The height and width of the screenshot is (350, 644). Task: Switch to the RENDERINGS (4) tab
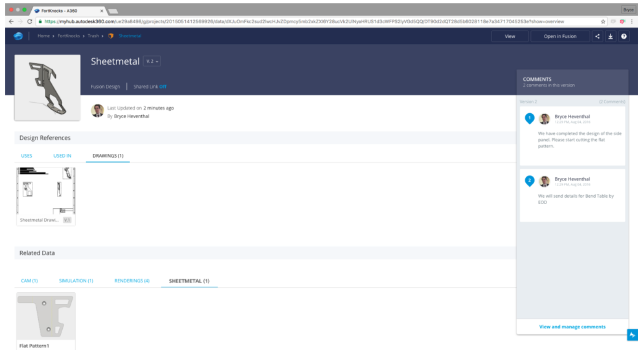click(132, 281)
